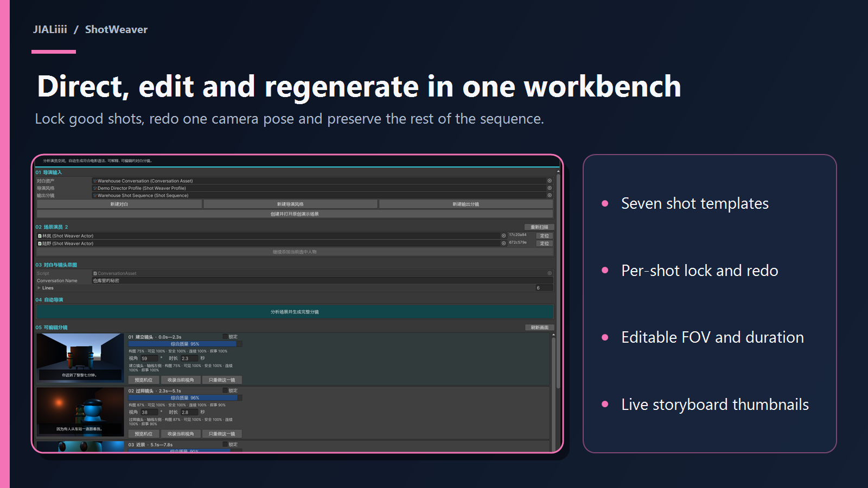The width and height of the screenshot is (868, 488).
Task: Click shot 01 warehouse storyboard thumbnail
Action: click(x=80, y=358)
